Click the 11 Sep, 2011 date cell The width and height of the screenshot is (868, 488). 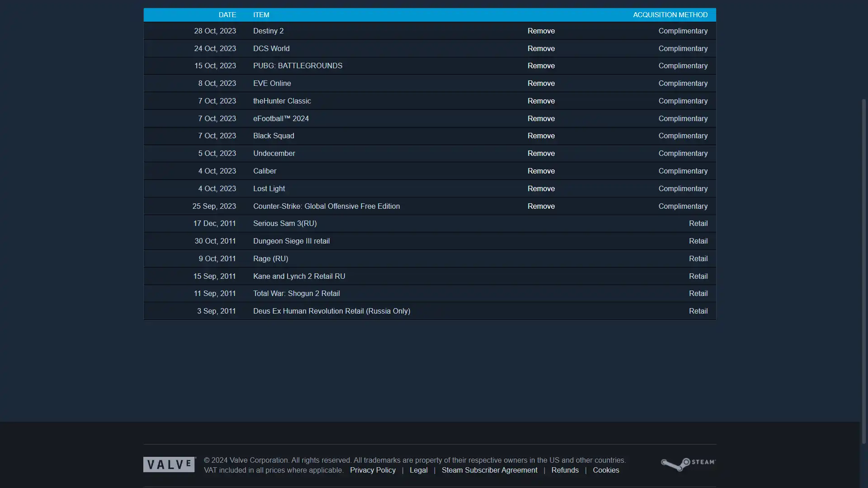click(215, 293)
